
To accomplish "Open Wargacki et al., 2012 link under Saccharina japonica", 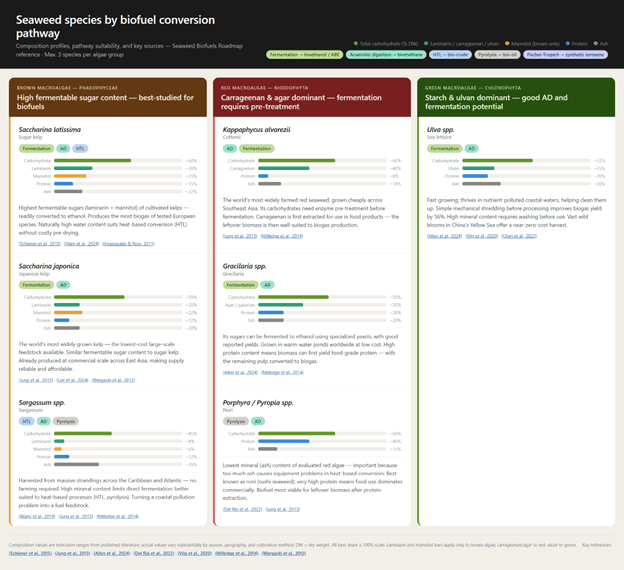I will (113, 380).
